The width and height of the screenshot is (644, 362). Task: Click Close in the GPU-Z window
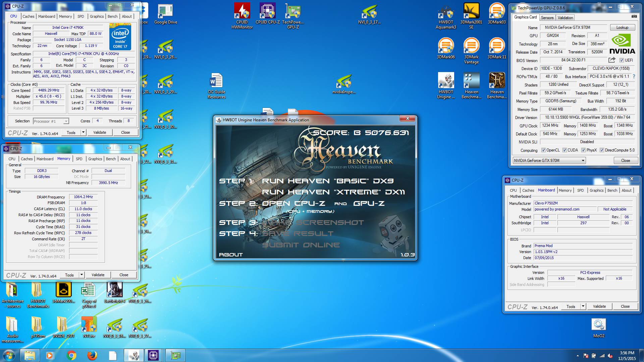pyautogui.click(x=626, y=161)
